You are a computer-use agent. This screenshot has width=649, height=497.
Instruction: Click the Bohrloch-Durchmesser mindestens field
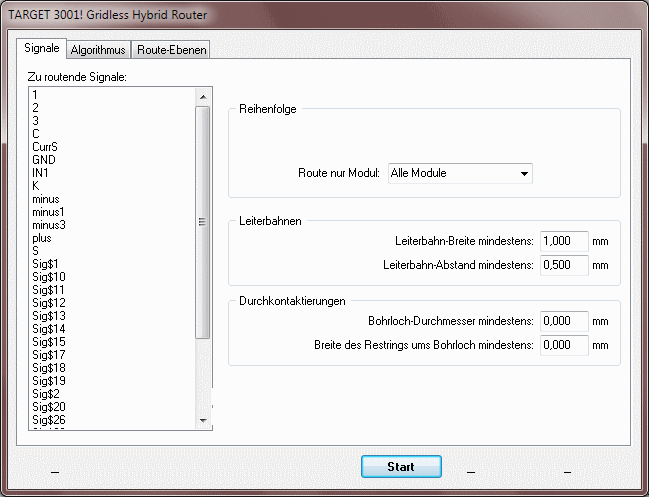coord(564,321)
